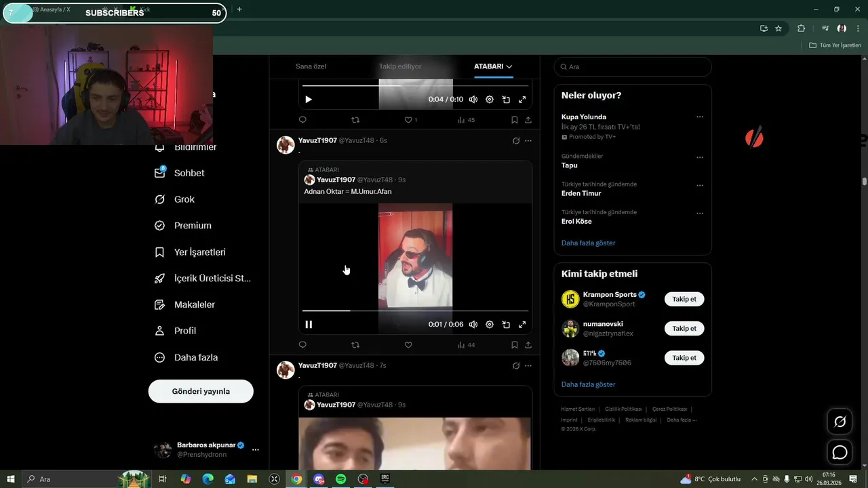The image size is (868, 488).
Task: Like the post with 44 views
Action: click(x=408, y=345)
